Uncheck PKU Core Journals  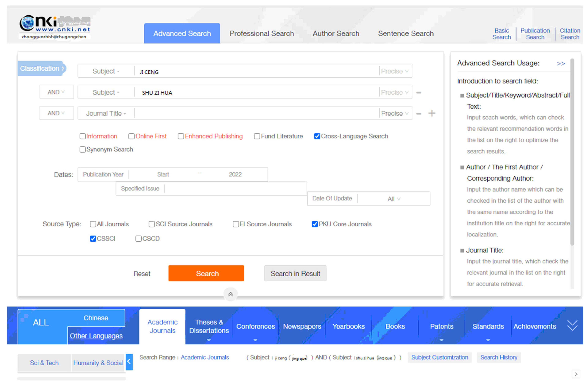coord(315,224)
